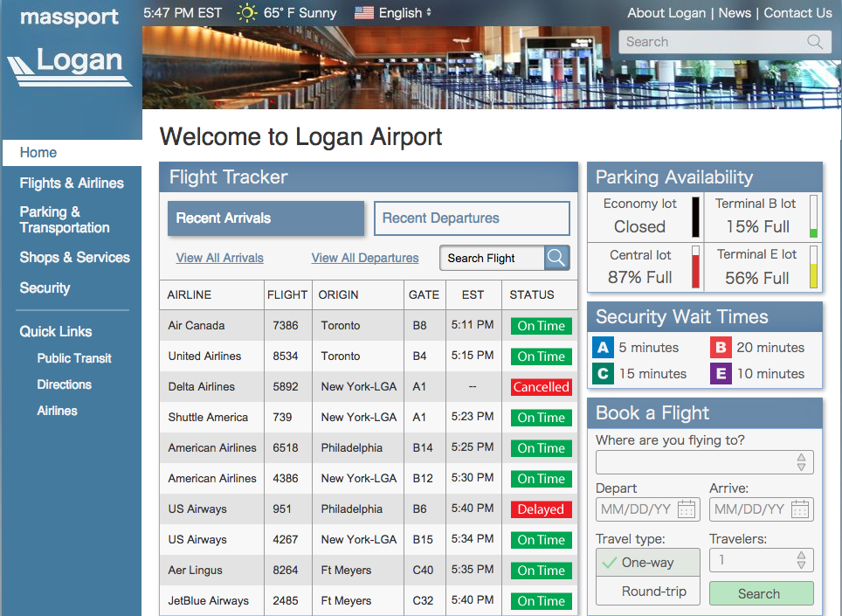
Task: Click the Search Flight magnifier button
Action: tap(556, 258)
